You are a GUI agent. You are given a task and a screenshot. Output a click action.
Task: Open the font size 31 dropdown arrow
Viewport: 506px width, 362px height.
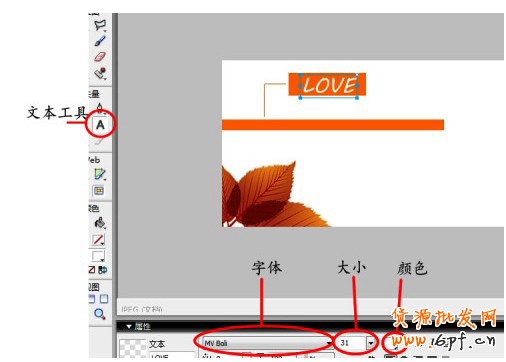coord(371,343)
